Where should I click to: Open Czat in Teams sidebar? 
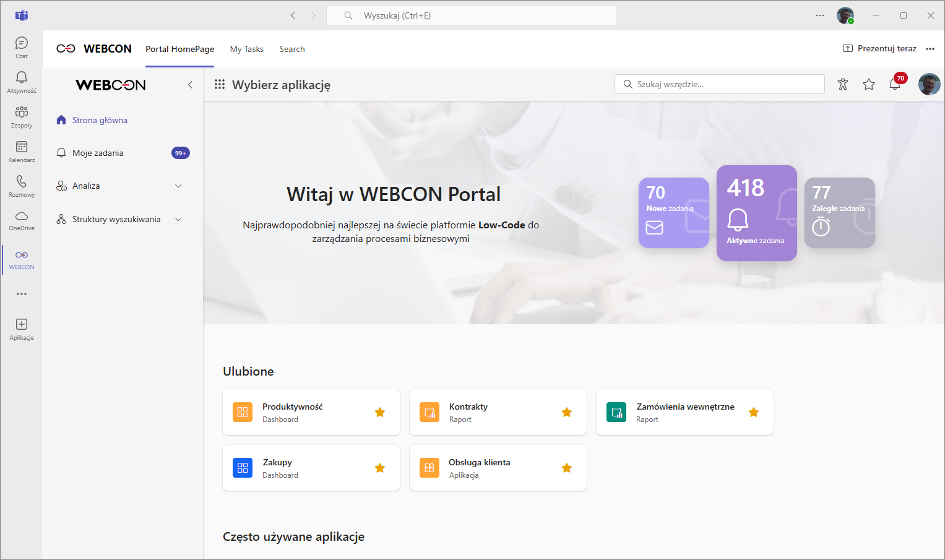click(22, 48)
